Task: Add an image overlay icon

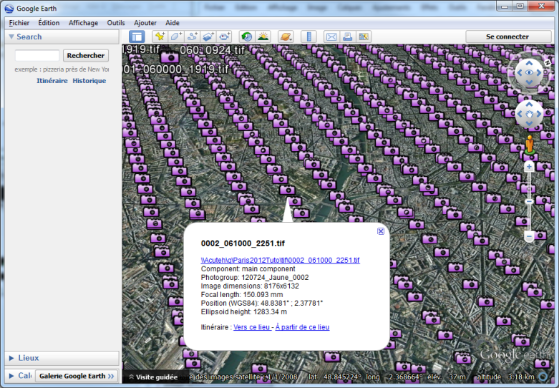Action: pos(208,37)
